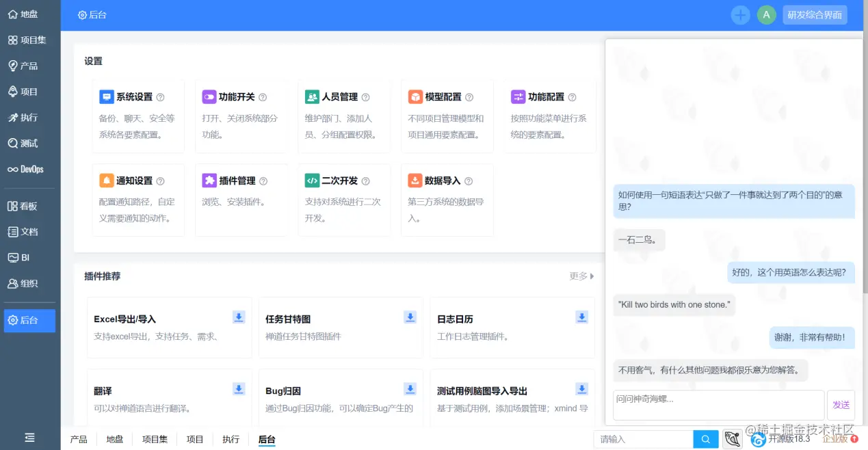868x450 pixels.
Task: Click the help icon beside 插件管理
Action: click(263, 181)
